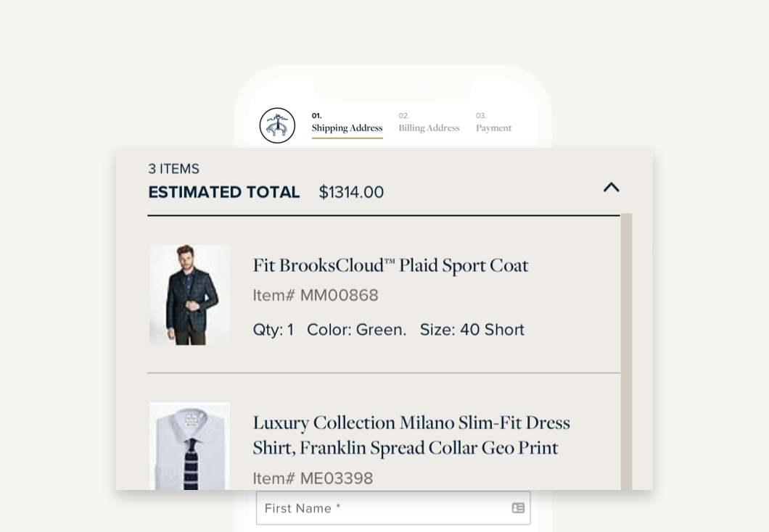The width and height of the screenshot is (769, 532).
Task: Click item number ME03398
Action: [313, 478]
